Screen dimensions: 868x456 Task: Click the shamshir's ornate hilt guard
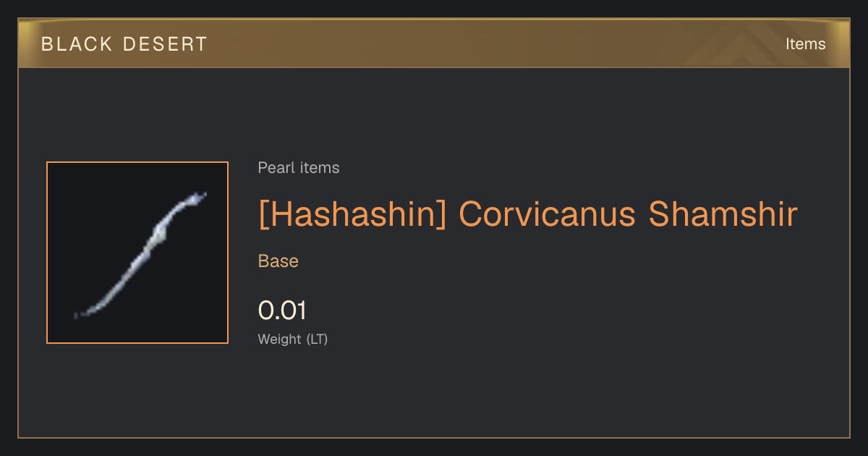(x=161, y=235)
